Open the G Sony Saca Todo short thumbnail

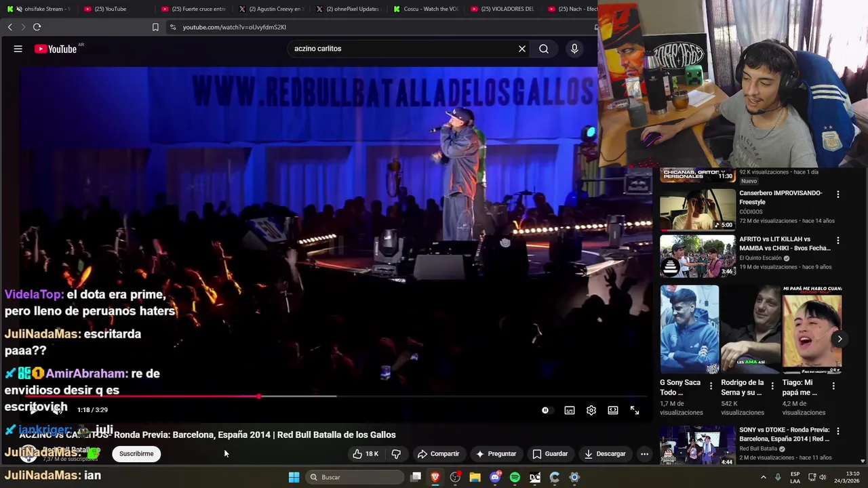pyautogui.click(x=690, y=329)
